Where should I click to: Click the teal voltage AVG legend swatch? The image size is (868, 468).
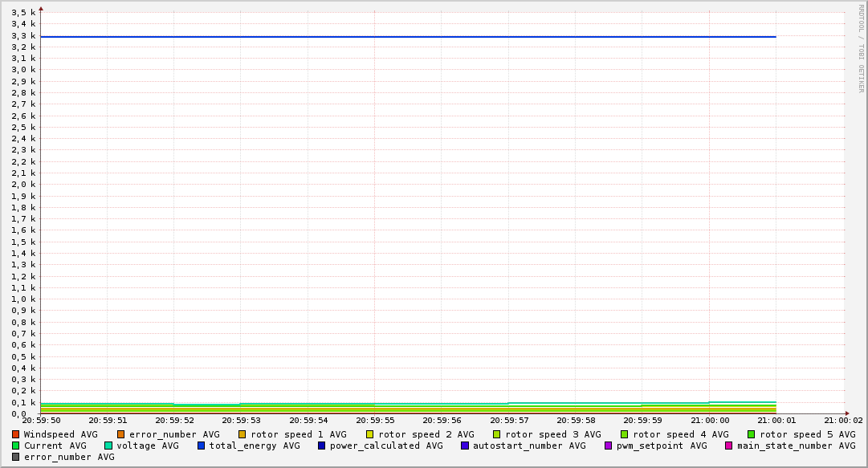click(108, 446)
